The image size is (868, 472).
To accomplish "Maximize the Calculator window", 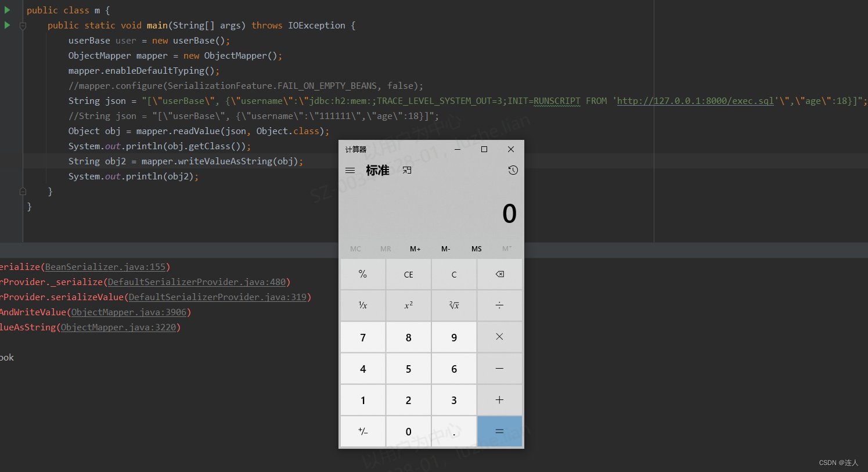I will (x=484, y=149).
